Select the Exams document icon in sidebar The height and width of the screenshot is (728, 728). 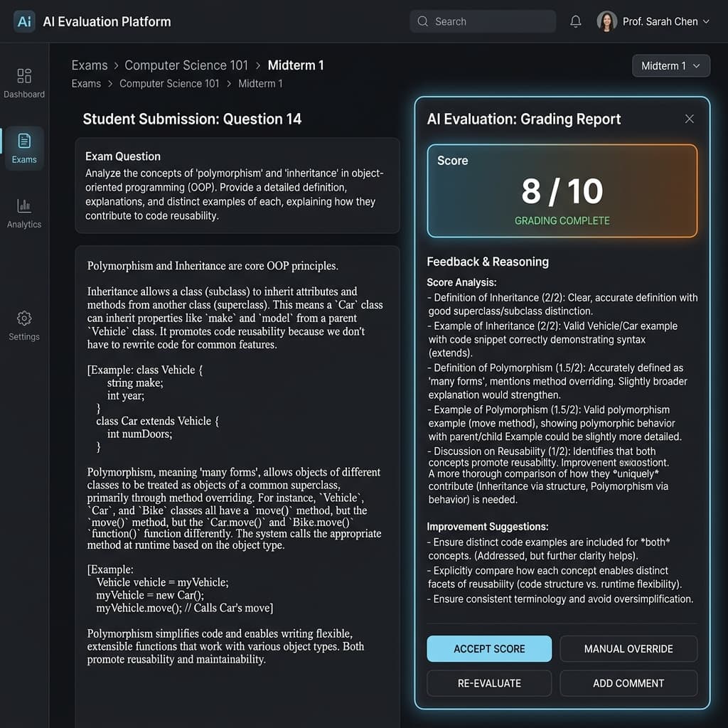24,140
